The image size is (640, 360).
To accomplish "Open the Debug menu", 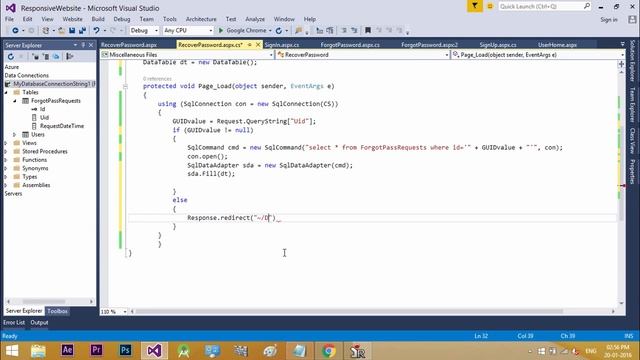I will (x=122, y=19).
